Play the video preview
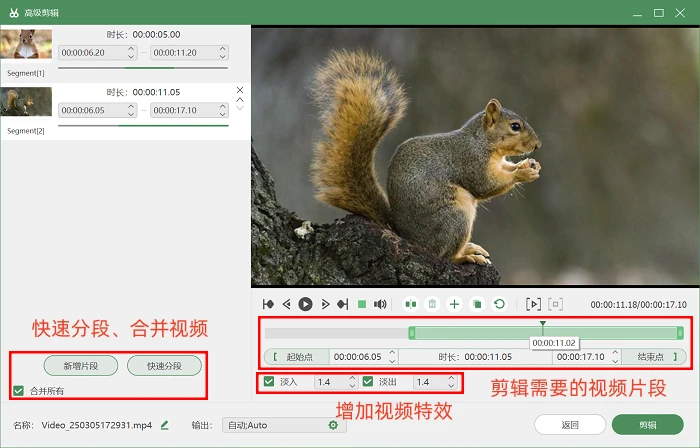Viewport: 700px width, 448px height. [305, 304]
